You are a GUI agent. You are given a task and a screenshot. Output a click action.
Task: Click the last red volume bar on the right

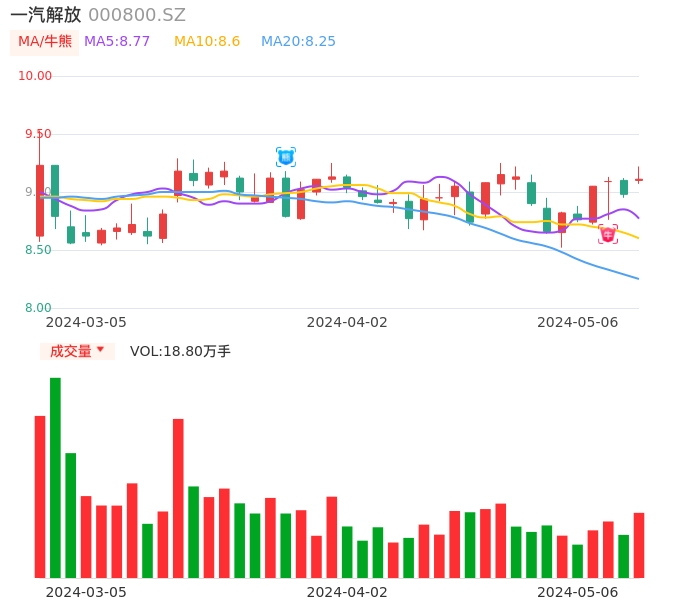[x=639, y=545]
